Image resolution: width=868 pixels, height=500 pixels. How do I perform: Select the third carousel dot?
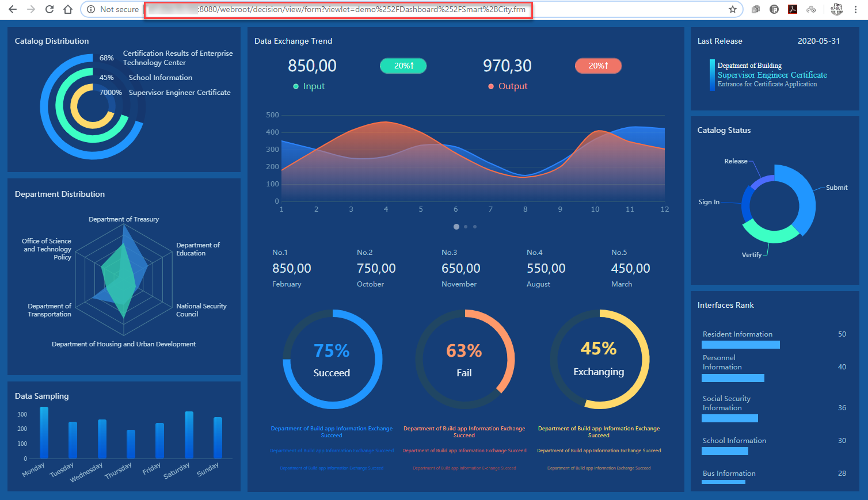click(474, 227)
